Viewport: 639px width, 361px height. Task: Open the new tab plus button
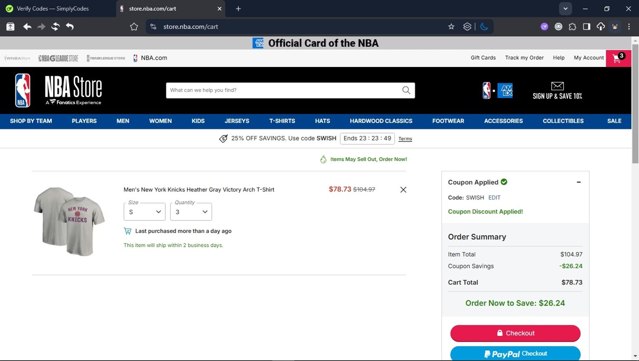tap(238, 9)
